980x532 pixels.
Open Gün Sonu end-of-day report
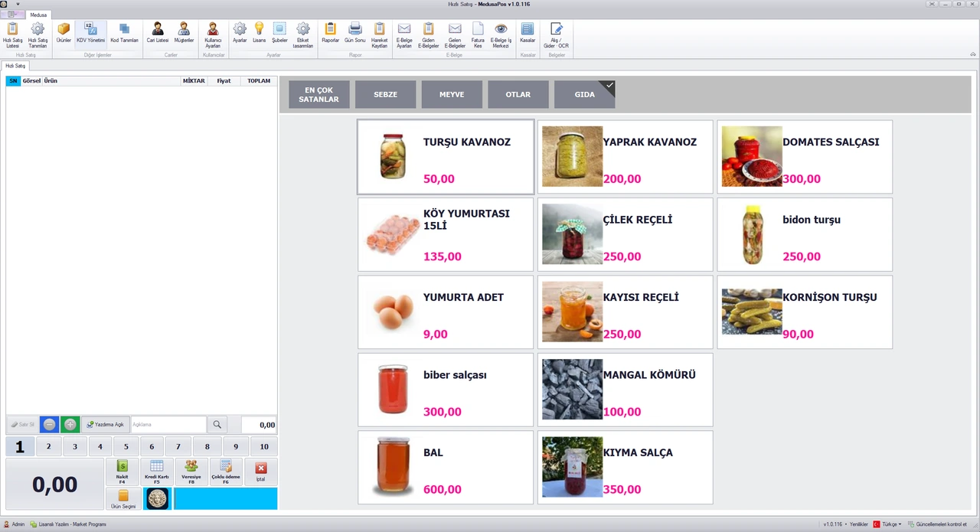(355, 35)
